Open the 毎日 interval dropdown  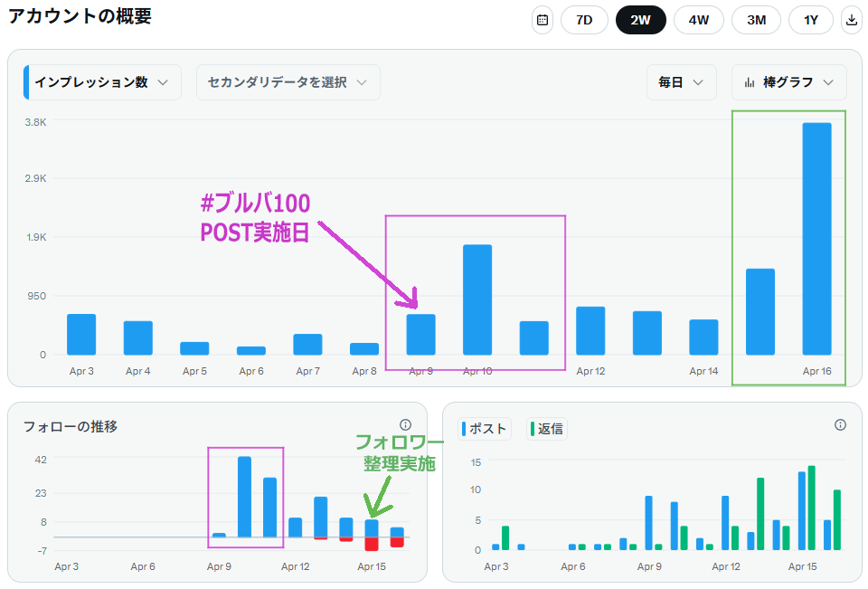(x=681, y=82)
